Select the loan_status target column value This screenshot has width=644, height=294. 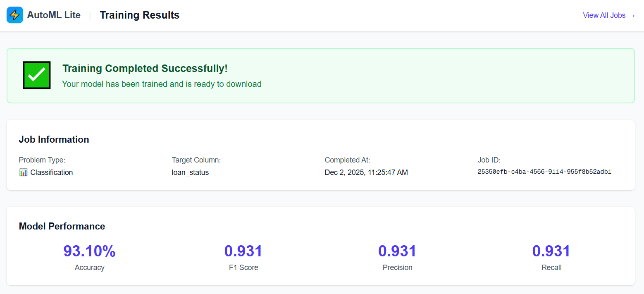tap(190, 172)
